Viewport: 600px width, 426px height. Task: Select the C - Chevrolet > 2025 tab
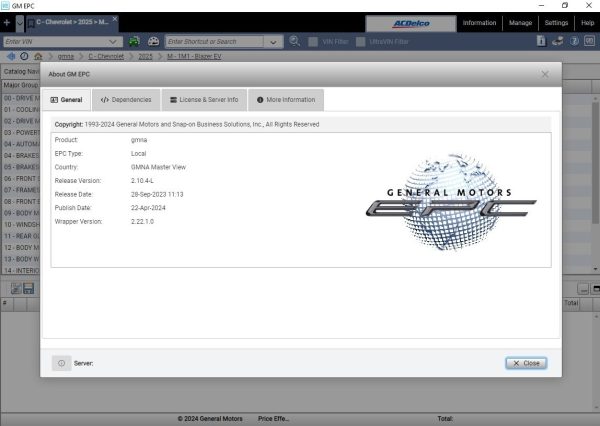72,22
